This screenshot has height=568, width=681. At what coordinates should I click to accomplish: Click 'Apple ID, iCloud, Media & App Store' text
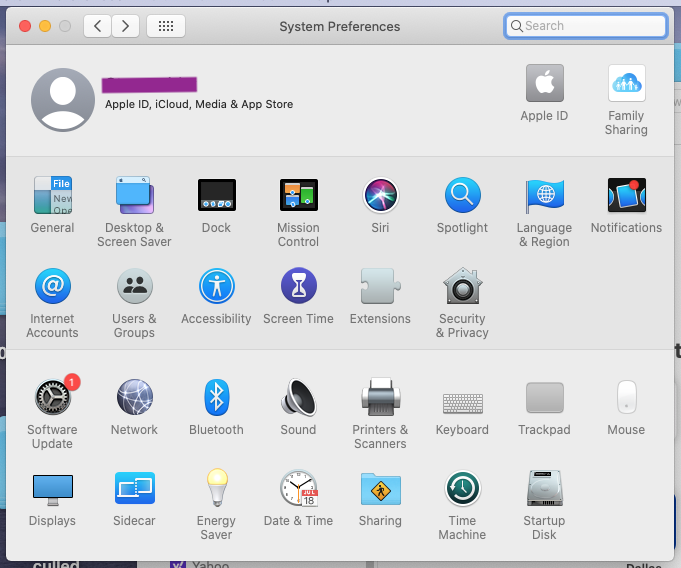(199, 104)
